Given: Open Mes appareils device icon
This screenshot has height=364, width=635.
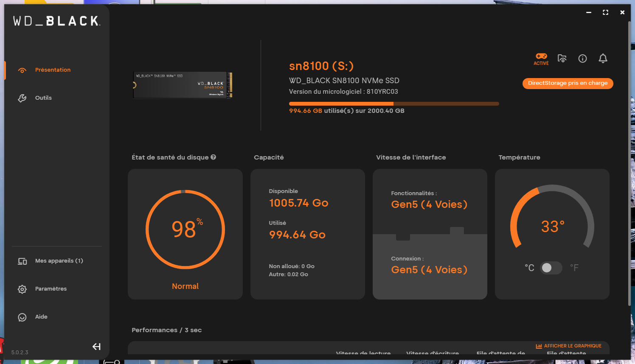Looking at the screenshot, I should (x=22, y=261).
